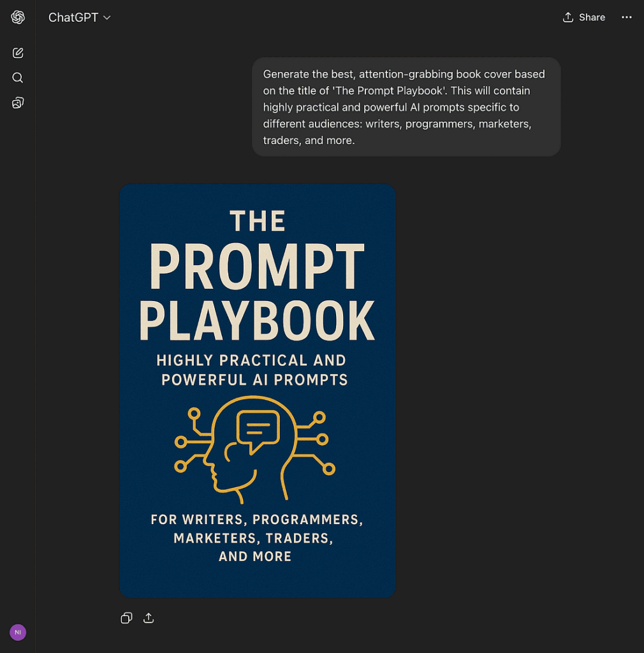Screen dimensions: 644x653
Task: Start a new chat with compose icon
Action: coord(18,53)
